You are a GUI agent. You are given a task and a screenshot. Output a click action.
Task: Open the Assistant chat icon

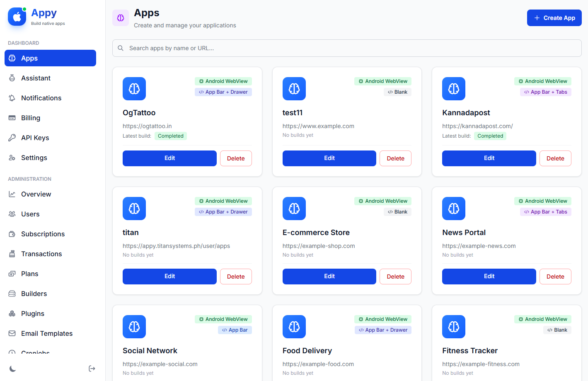[12, 78]
